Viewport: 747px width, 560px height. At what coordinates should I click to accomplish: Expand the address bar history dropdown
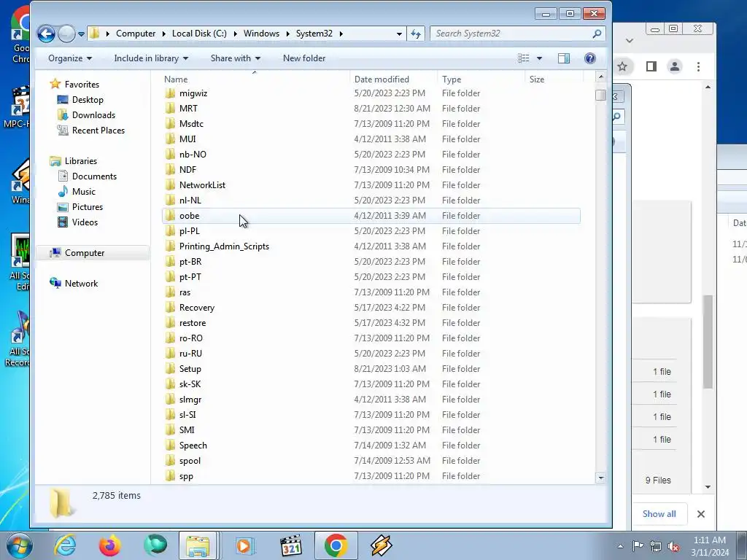399,34
